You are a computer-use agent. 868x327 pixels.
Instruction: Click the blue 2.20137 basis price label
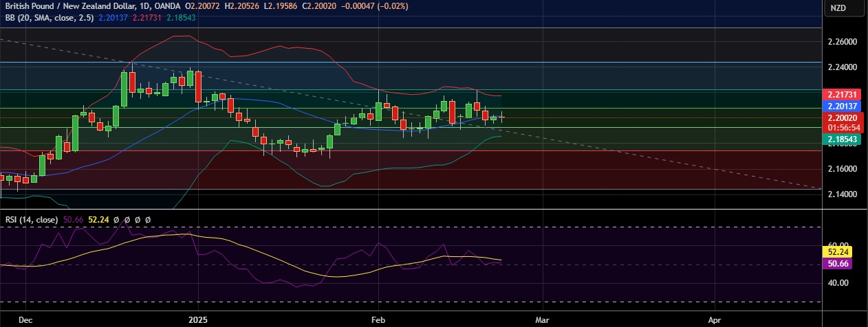(x=842, y=106)
